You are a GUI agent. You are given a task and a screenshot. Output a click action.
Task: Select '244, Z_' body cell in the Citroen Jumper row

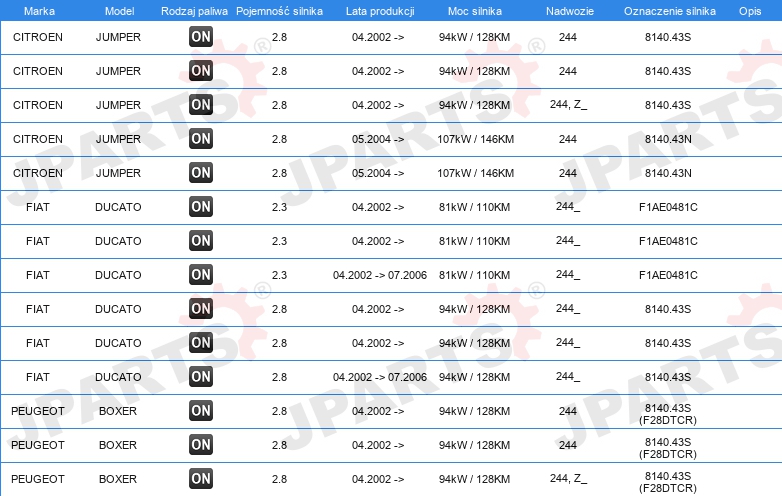[x=568, y=104]
